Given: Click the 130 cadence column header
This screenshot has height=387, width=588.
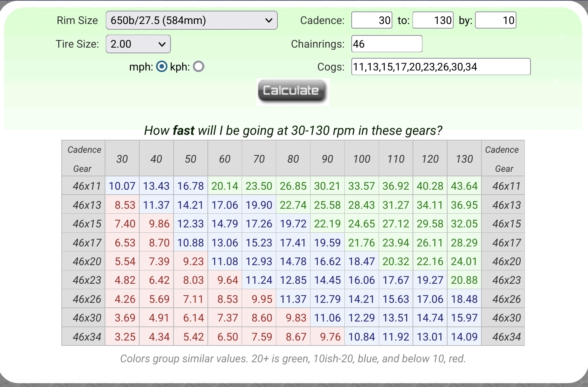Looking at the screenshot, I should pyautogui.click(x=464, y=158).
